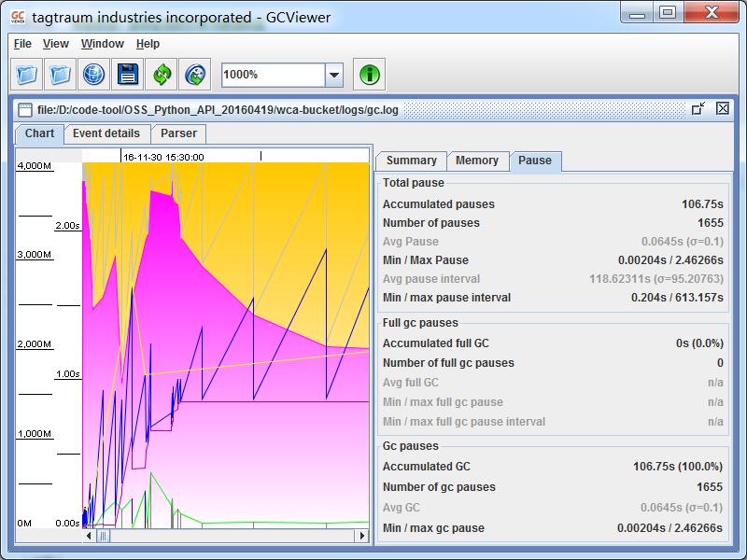Show the Summary data tab
The height and width of the screenshot is (560, 747).
click(x=411, y=161)
